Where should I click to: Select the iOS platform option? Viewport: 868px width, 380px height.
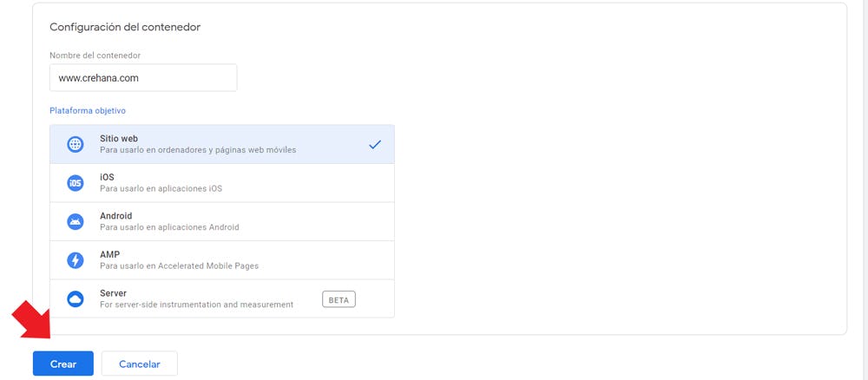[222, 183]
